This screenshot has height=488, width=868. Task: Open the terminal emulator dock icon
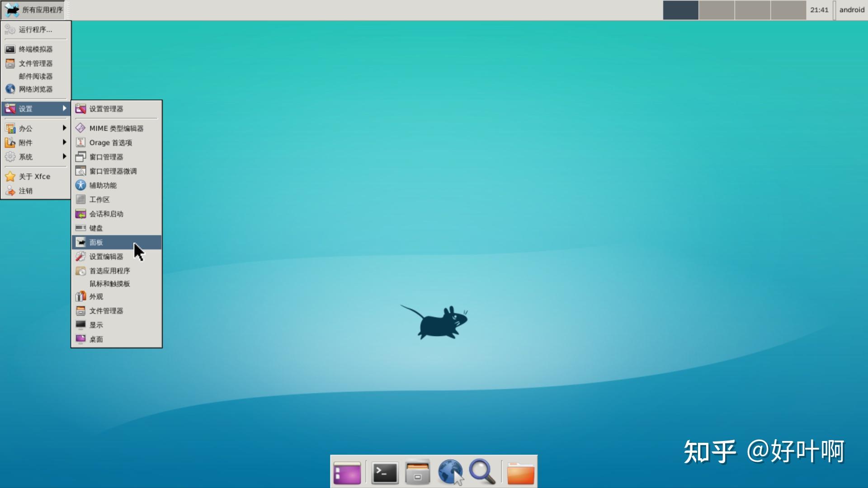click(x=385, y=473)
